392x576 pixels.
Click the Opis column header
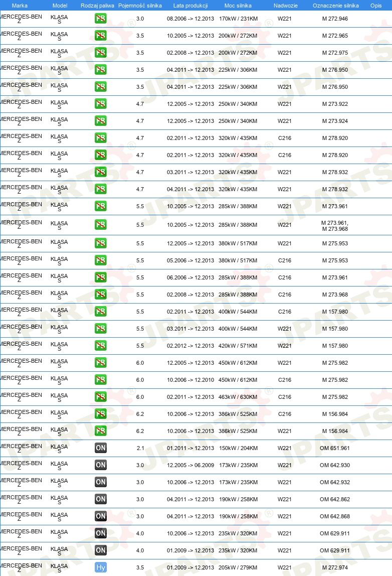[376, 6]
